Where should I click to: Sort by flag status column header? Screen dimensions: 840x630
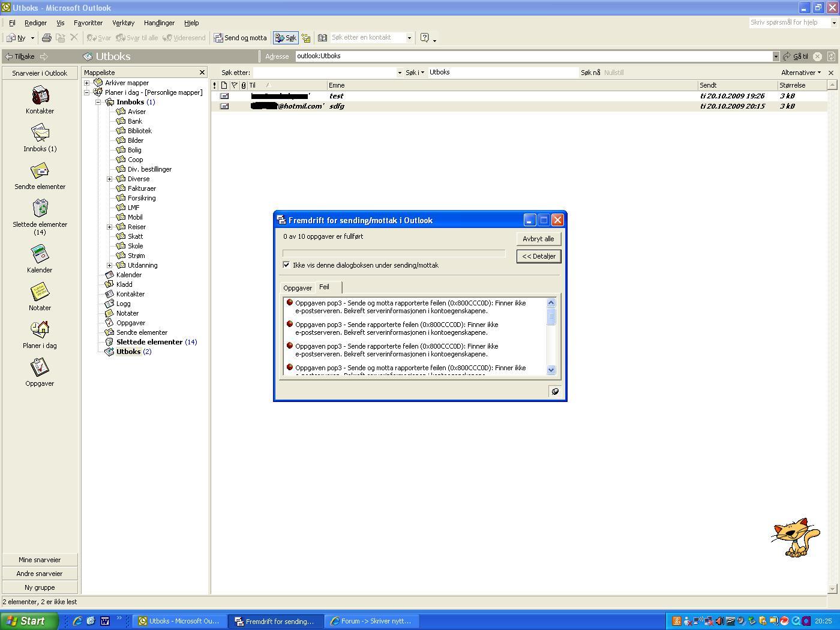235,85
